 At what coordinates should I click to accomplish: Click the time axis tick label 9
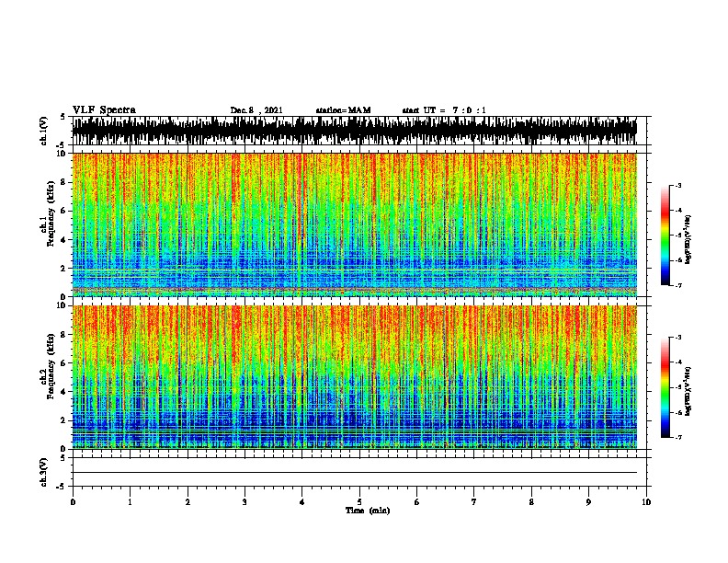pos(588,502)
